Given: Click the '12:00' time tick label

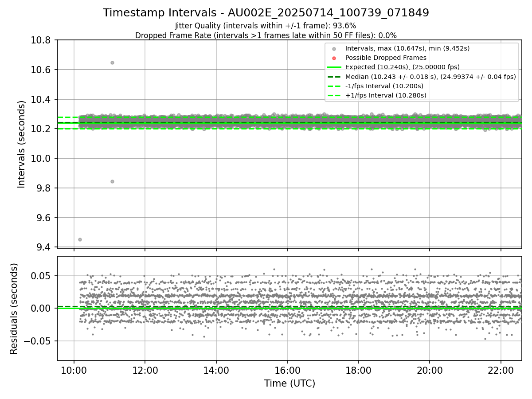Looking at the screenshot, I should point(145,371).
